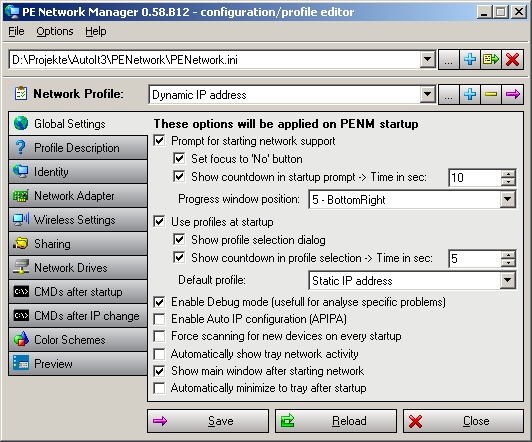Open the Options menu
Image resolution: width=532 pixels, height=442 pixels.
coord(55,31)
